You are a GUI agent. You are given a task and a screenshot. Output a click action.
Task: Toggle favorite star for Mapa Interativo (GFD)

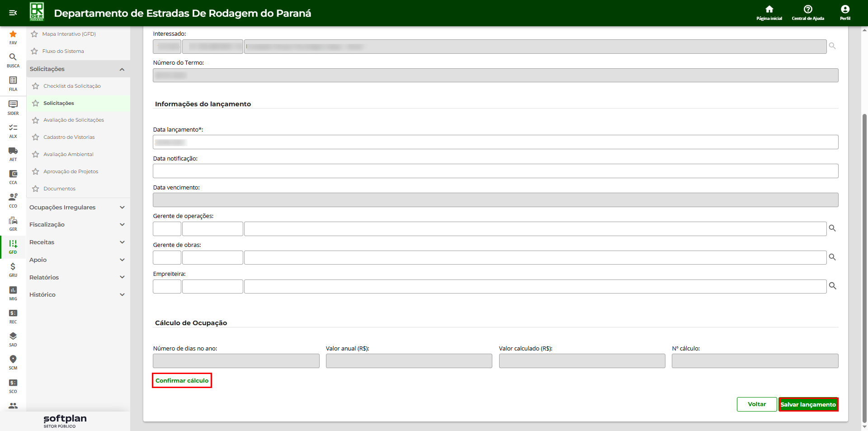pos(34,34)
